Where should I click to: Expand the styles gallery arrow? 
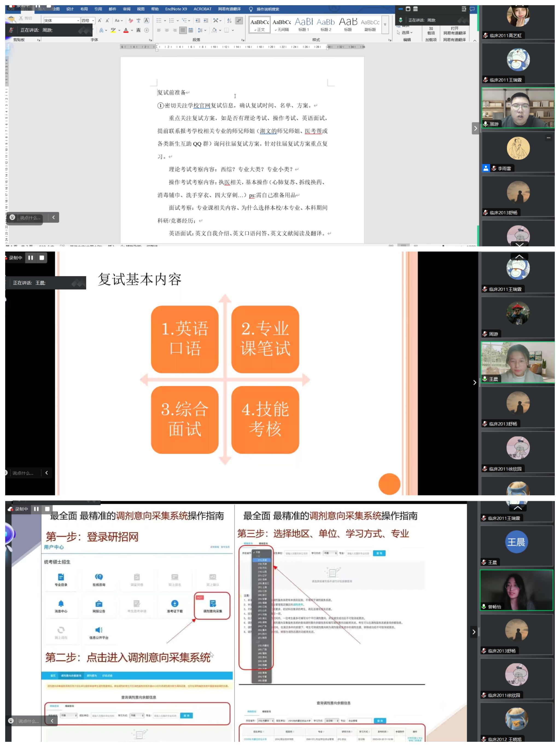[x=385, y=25]
